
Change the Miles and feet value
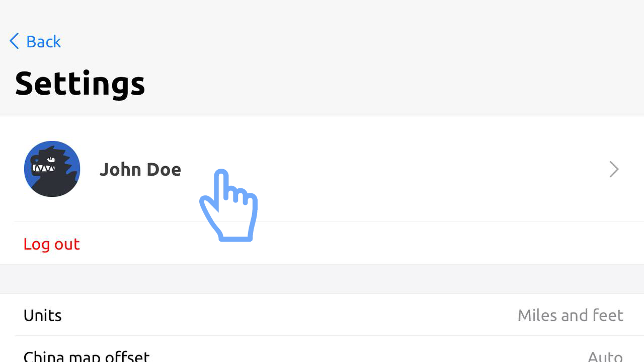[570, 316]
